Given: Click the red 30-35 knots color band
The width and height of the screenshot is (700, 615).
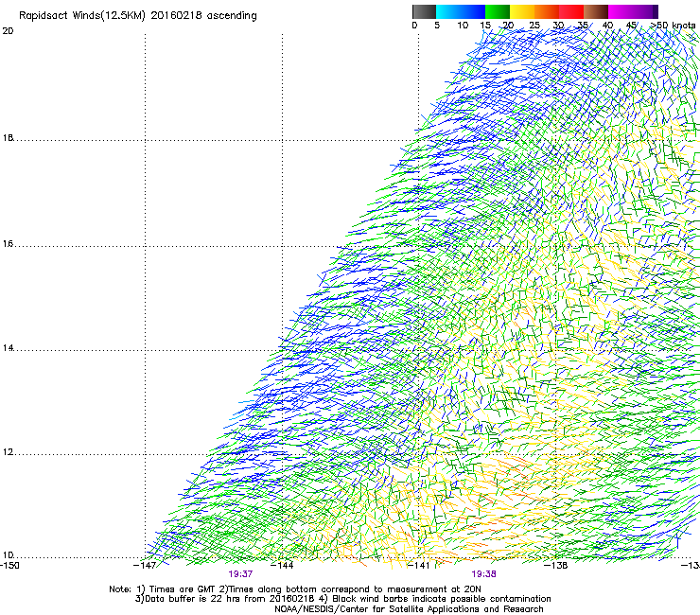Looking at the screenshot, I should (571, 11).
